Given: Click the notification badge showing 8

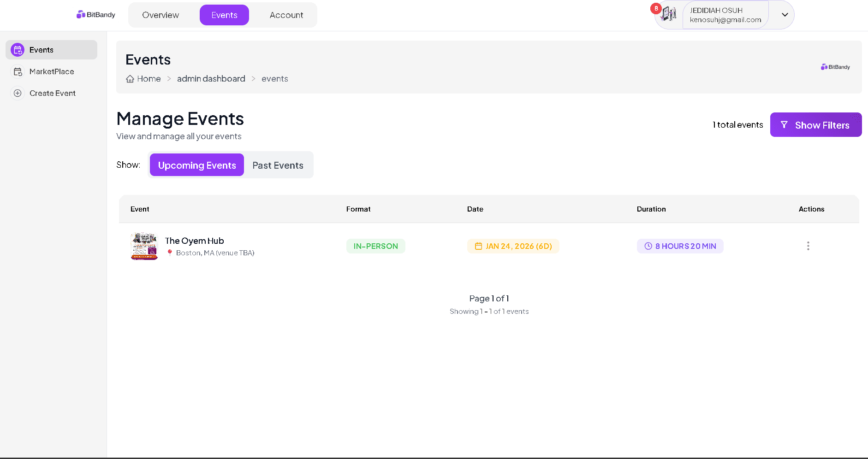Looking at the screenshot, I should (656, 8).
